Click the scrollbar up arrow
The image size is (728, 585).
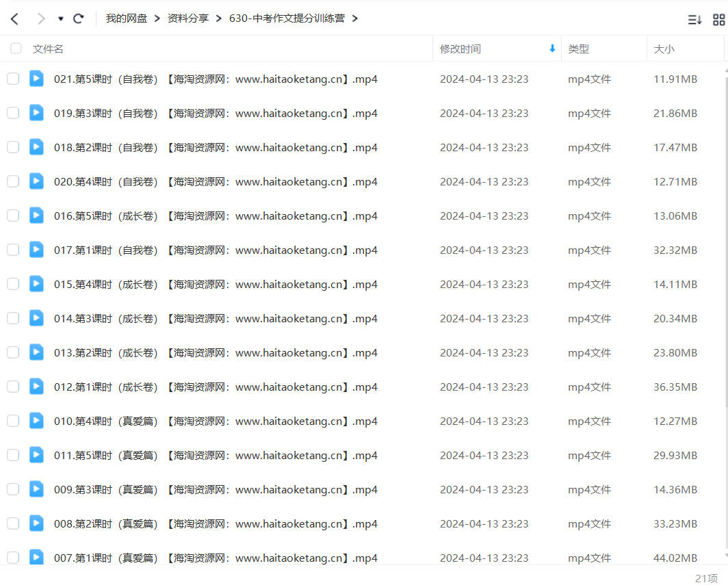tap(726, 70)
